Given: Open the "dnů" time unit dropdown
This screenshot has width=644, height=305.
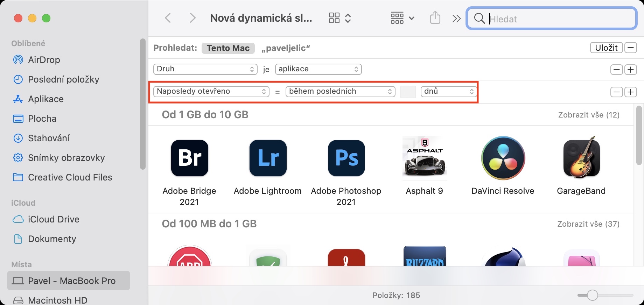Looking at the screenshot, I should [x=448, y=92].
